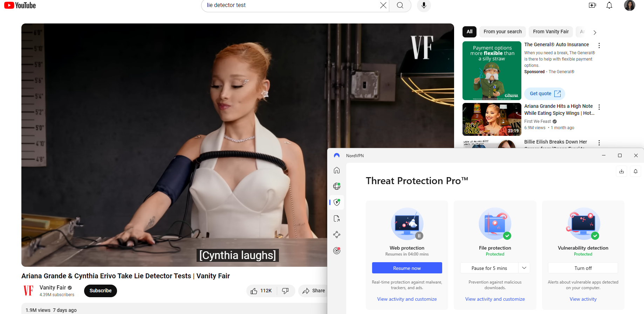Select the From Vanity Fair chip

tap(551, 32)
